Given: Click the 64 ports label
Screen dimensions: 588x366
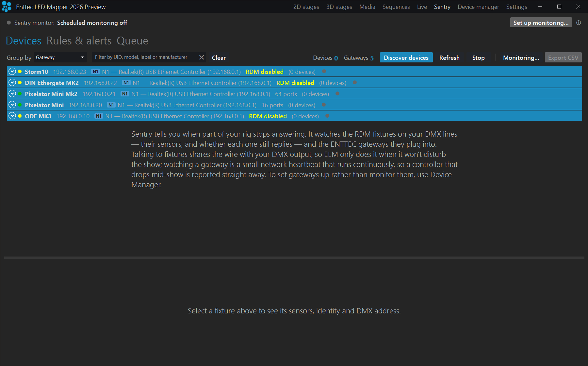Looking at the screenshot, I should tap(286, 94).
